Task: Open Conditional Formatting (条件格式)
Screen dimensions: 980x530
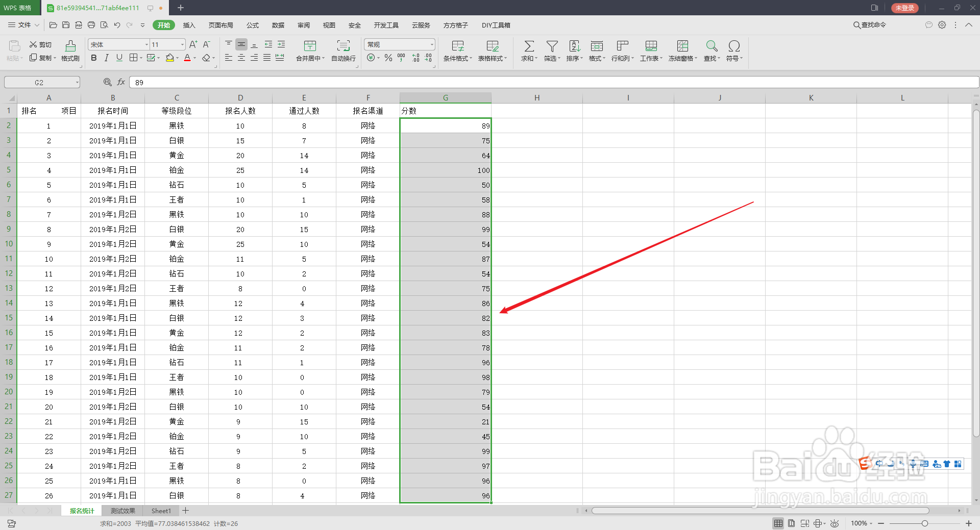Action: click(x=457, y=51)
